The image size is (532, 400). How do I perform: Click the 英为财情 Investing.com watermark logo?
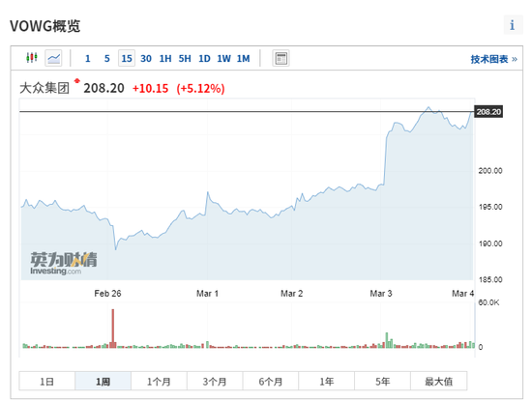64,263
